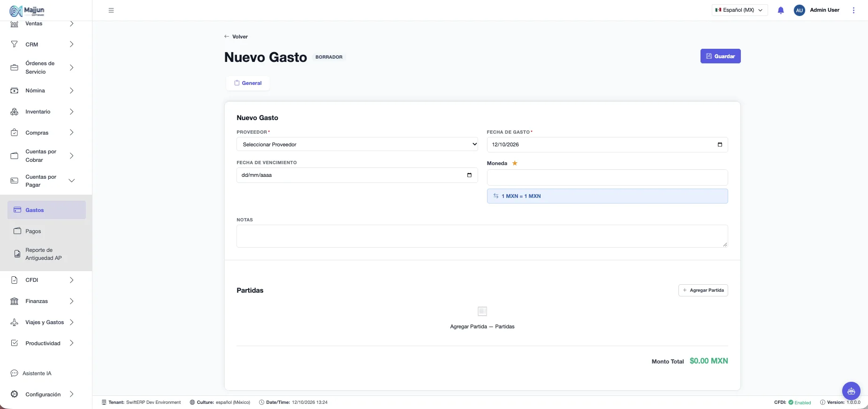This screenshot has height=409, width=868.
Task: Click the Fecha de Gasto date field
Action: coord(607,144)
